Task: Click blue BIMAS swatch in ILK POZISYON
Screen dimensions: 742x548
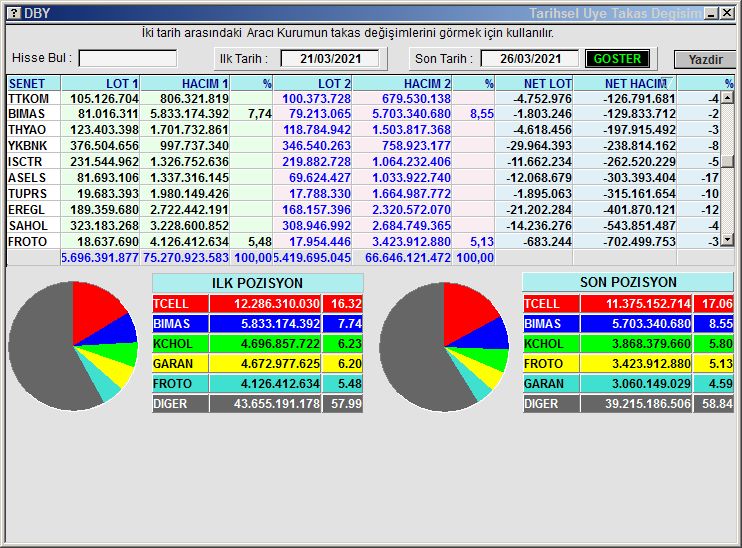Action: coord(180,324)
